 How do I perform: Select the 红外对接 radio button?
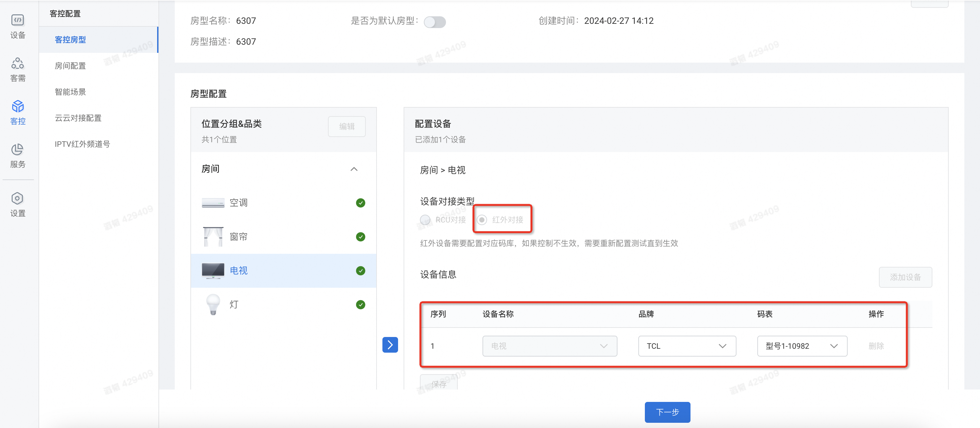482,220
